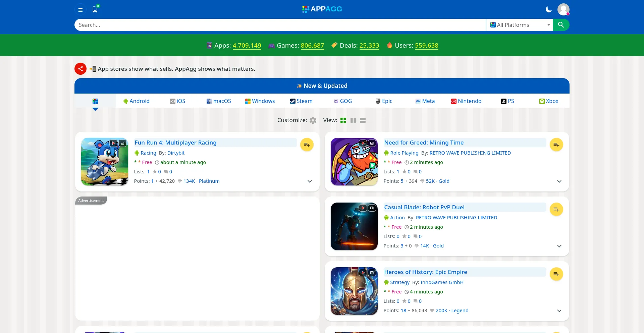Open the Apps count 4,709,149 link
This screenshot has height=333, width=644.
point(247,46)
